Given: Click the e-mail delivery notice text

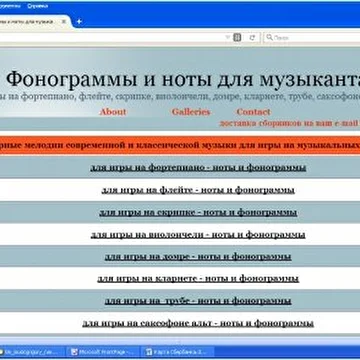Looking at the screenshot, I should (289, 123).
